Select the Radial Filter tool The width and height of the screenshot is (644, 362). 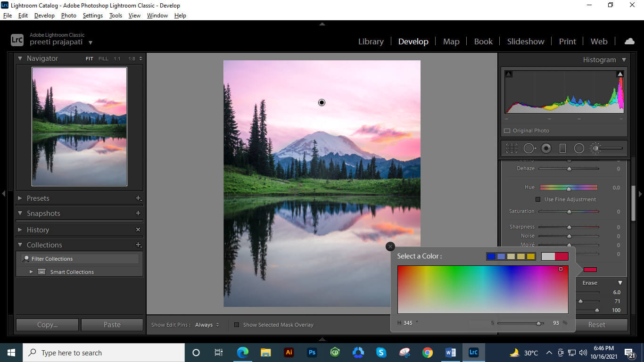point(579,148)
